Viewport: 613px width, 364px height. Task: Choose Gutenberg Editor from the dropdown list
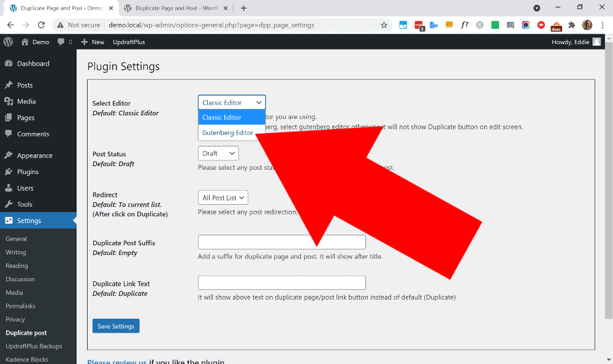227,132
